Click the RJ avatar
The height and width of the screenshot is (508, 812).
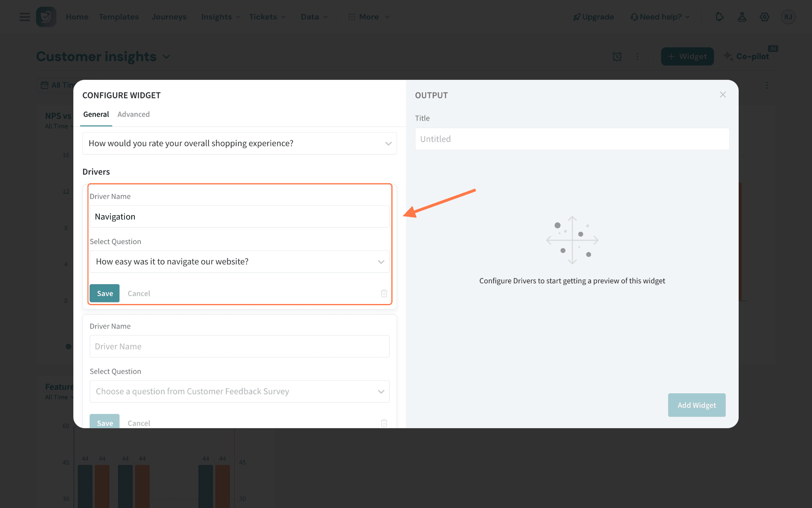[x=788, y=17]
